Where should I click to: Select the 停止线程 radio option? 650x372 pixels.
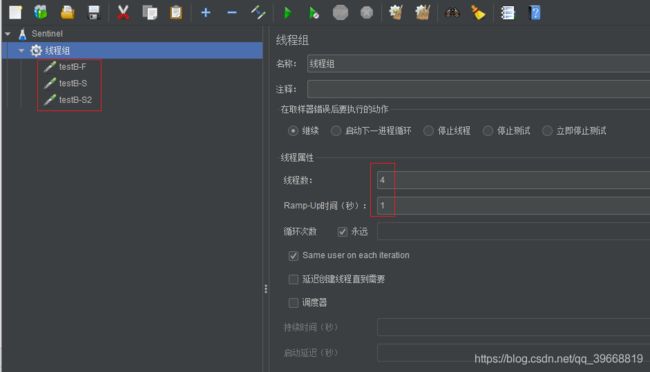tap(428, 131)
